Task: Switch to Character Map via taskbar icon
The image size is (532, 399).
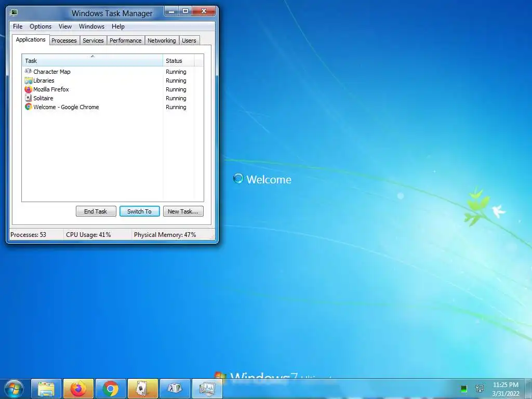Action: click(175, 389)
